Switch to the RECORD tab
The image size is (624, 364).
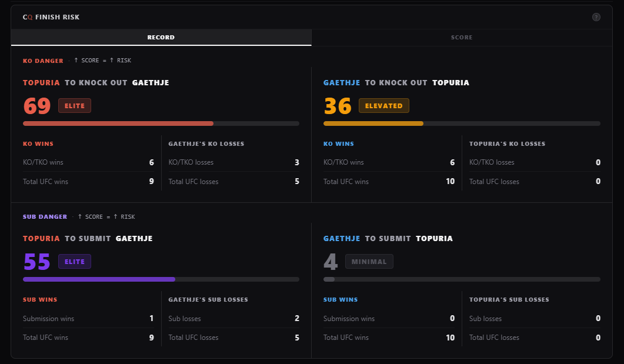click(x=161, y=38)
